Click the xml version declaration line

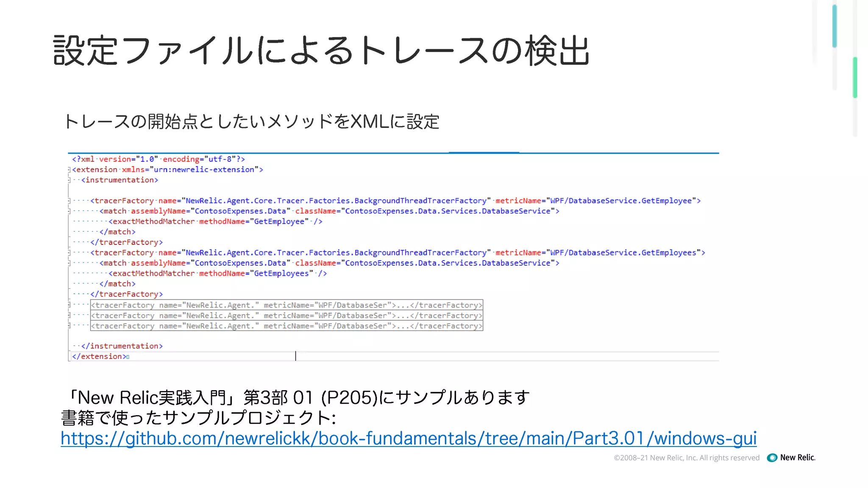(158, 159)
